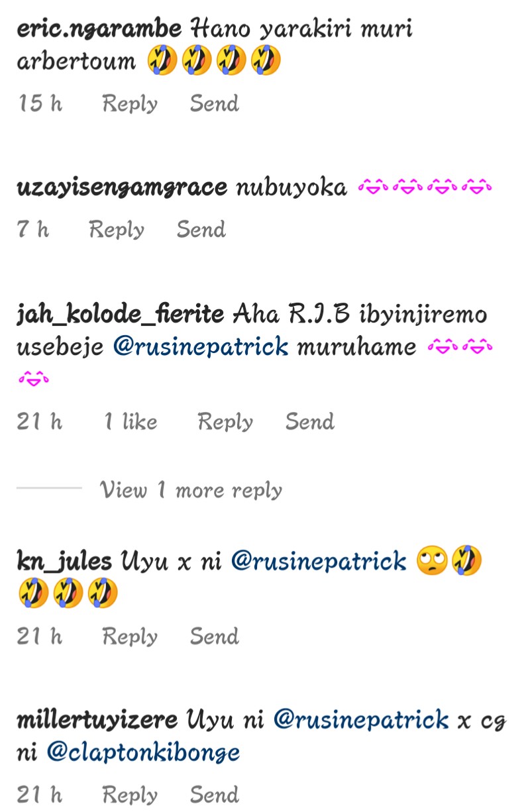View the 1 like on jah_kolode_fierite's comment
Image resolution: width=528 pixels, height=812 pixels.
(x=131, y=421)
